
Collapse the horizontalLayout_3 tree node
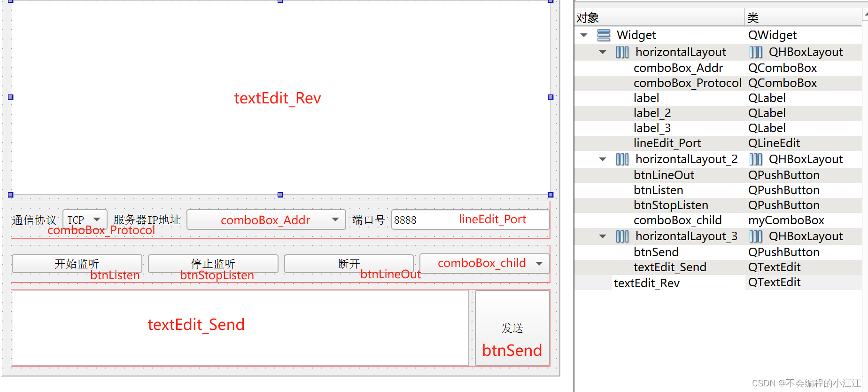(x=603, y=236)
